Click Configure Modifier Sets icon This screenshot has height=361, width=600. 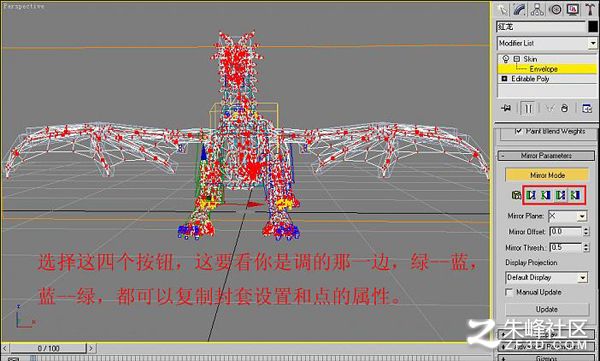click(x=587, y=108)
